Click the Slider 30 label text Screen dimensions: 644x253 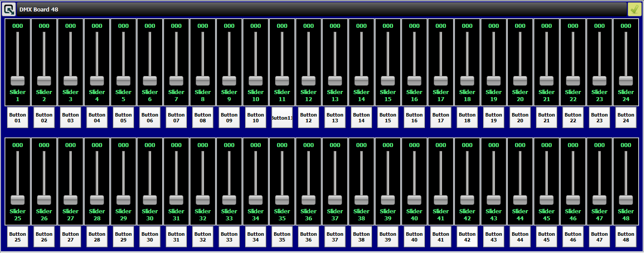[150, 215]
